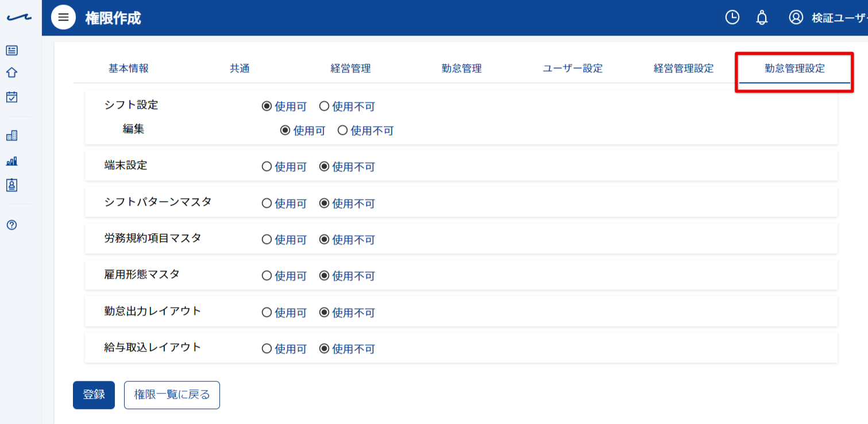Set シフトパターンマスタ to 使用可
Screen dimensions: 868x424
pyautogui.click(x=267, y=203)
